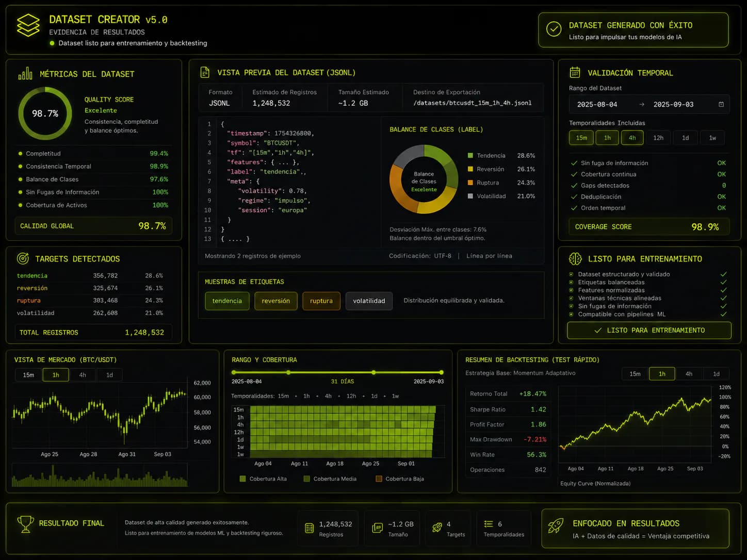Click the check at end of Compatible con pipelines row
Viewport: 747px width, 560px height.
[x=723, y=314]
